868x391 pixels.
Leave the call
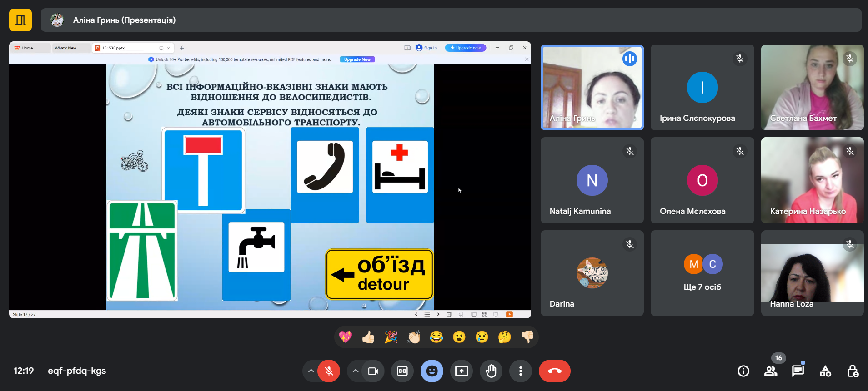554,371
